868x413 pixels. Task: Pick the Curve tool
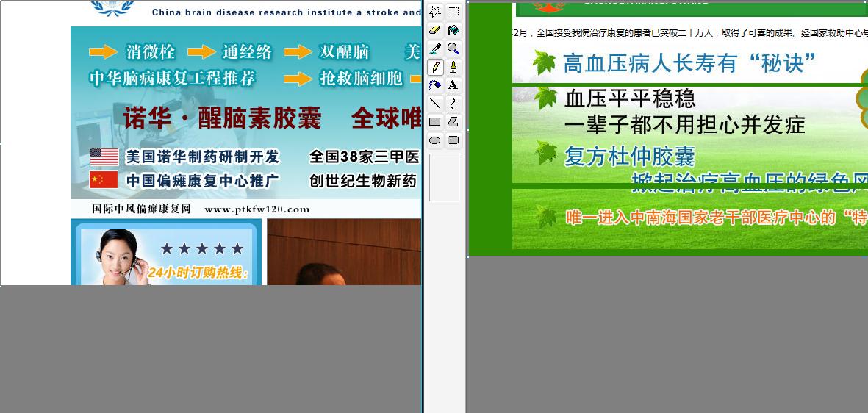point(453,103)
